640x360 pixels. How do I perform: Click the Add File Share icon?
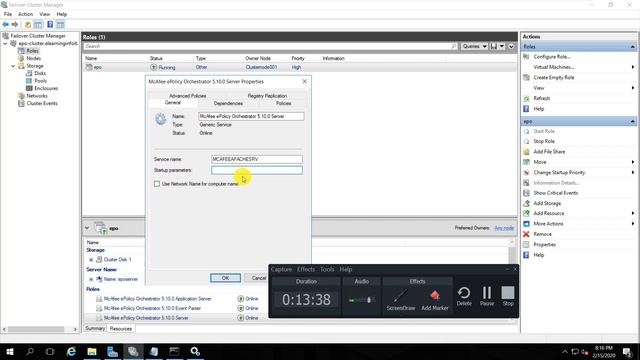pos(526,152)
